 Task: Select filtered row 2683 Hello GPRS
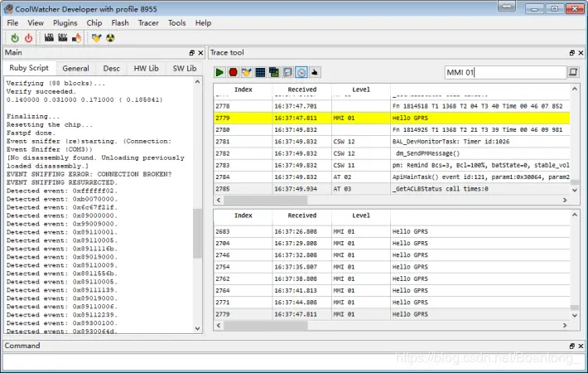click(x=392, y=231)
